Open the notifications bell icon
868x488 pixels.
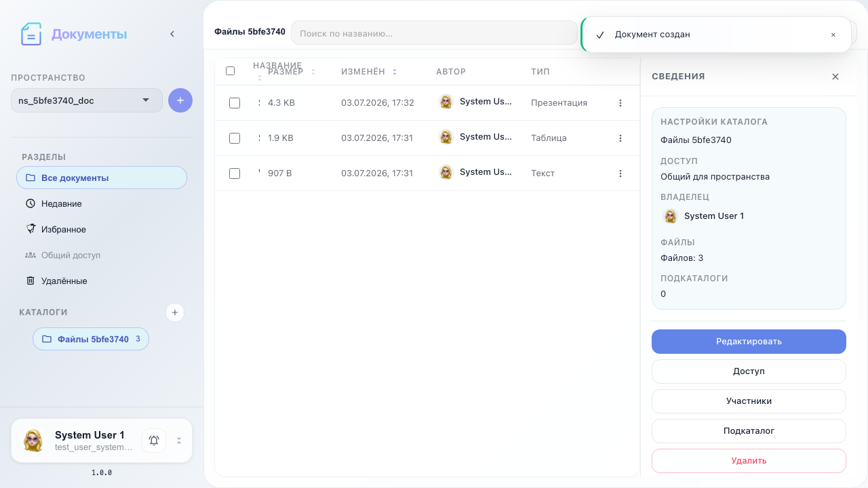(154, 441)
